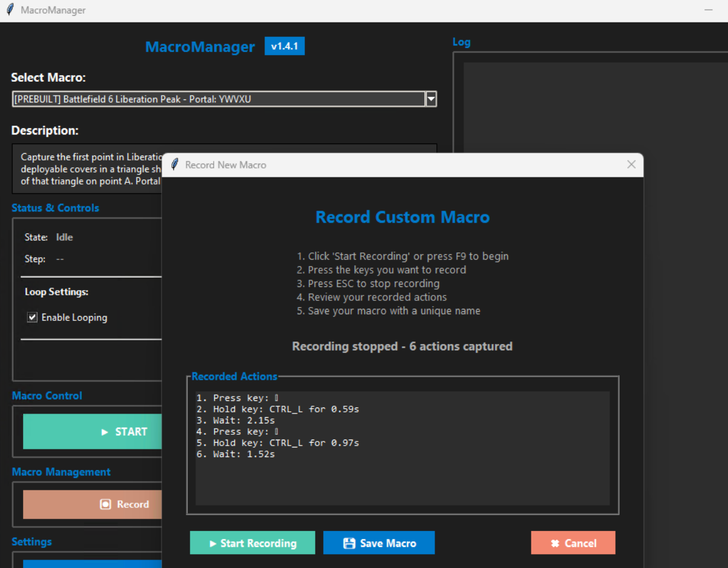Click the v1.4.1 version badge
Image resolution: width=728 pixels, height=568 pixels.
click(x=284, y=45)
